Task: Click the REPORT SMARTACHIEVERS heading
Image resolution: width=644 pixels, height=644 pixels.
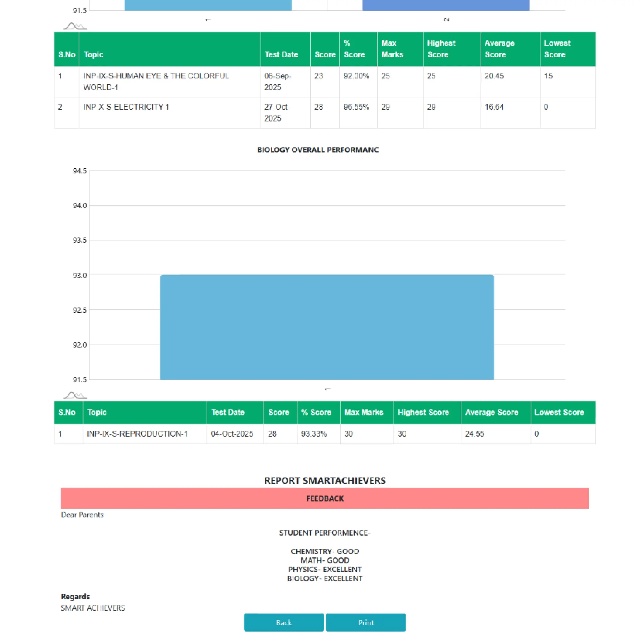Action: 325,480
